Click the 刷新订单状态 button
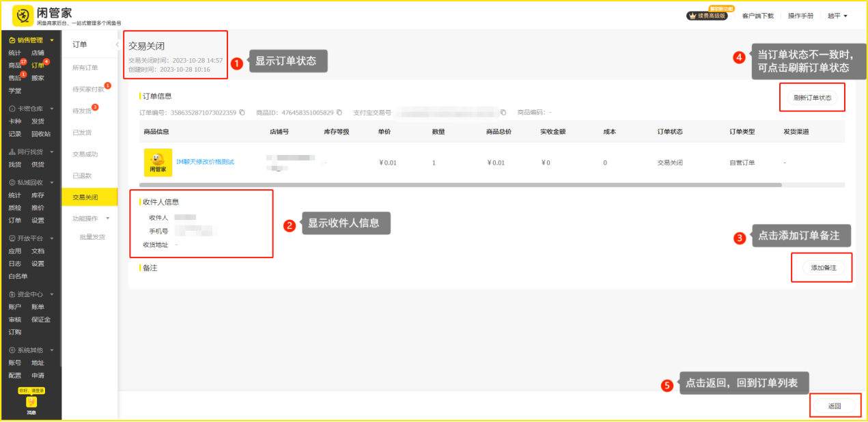 [812, 98]
